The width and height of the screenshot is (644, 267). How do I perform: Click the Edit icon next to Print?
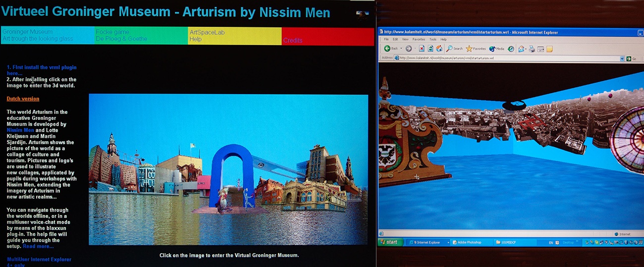540,49
